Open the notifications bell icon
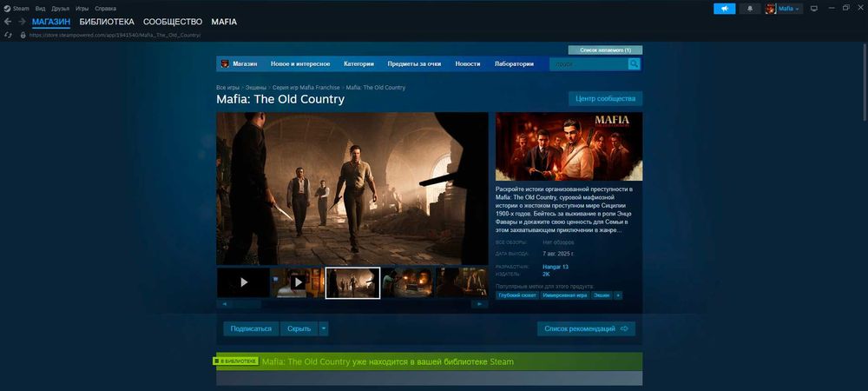Viewport: 868px width, 391px height. 750,9
